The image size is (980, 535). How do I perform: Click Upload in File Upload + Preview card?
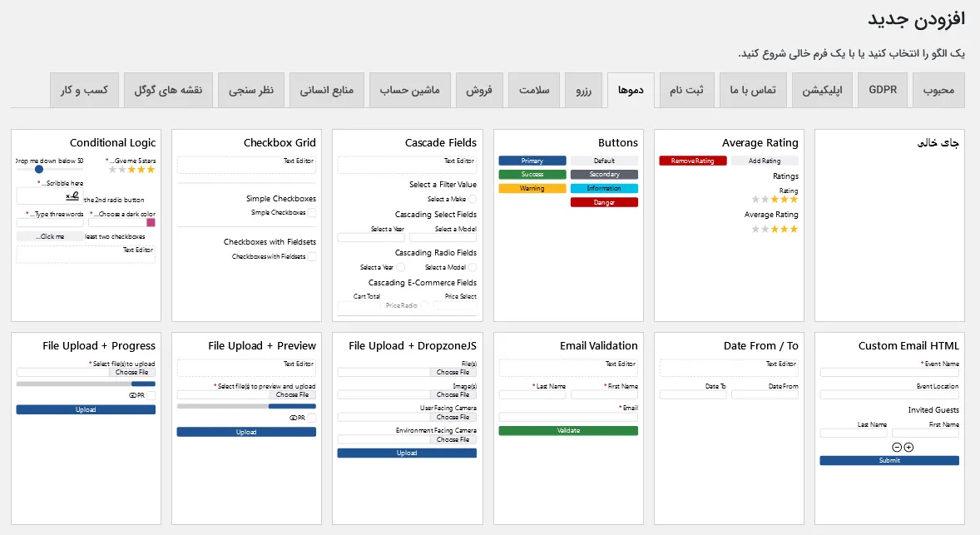(246, 432)
